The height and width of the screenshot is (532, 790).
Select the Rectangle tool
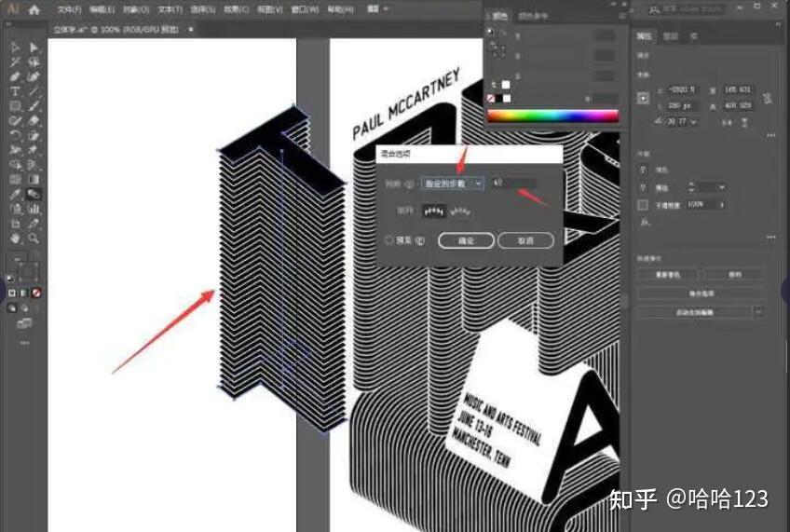(15, 106)
